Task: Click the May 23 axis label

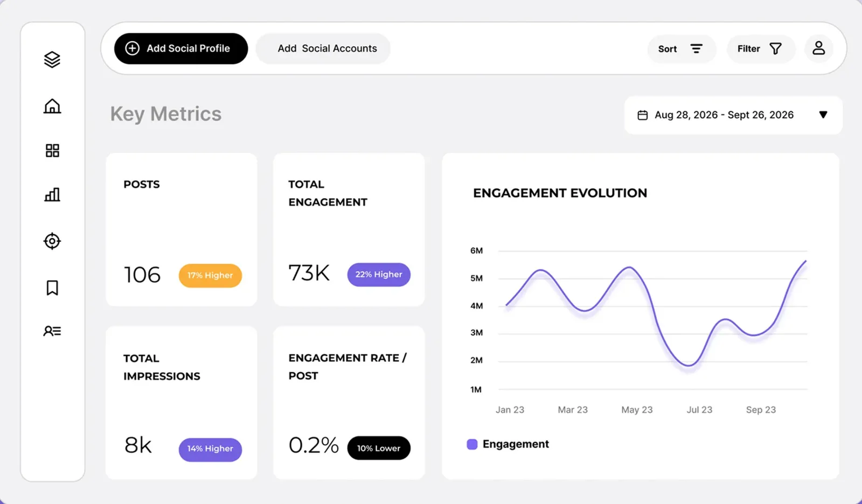Action: (637, 410)
